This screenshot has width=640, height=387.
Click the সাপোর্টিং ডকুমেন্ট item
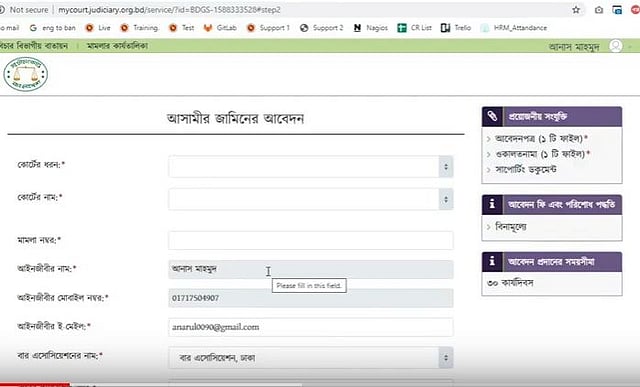click(x=526, y=169)
